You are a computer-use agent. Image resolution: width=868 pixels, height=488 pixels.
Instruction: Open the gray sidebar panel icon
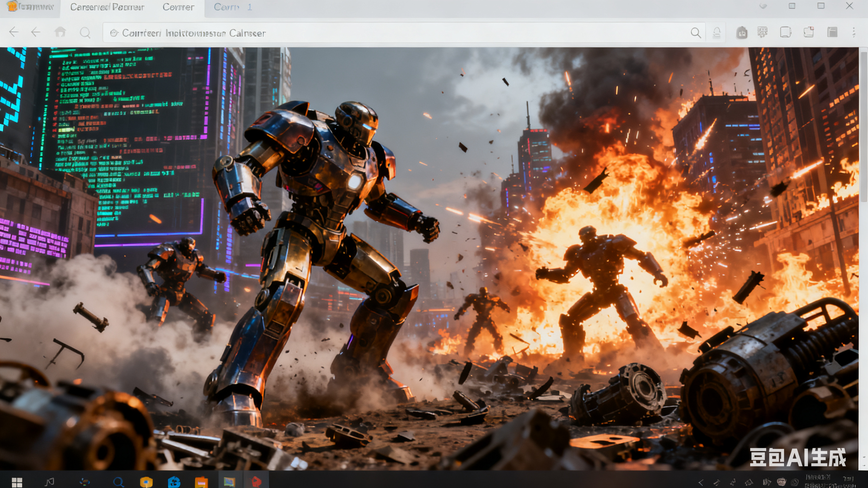coord(832,32)
